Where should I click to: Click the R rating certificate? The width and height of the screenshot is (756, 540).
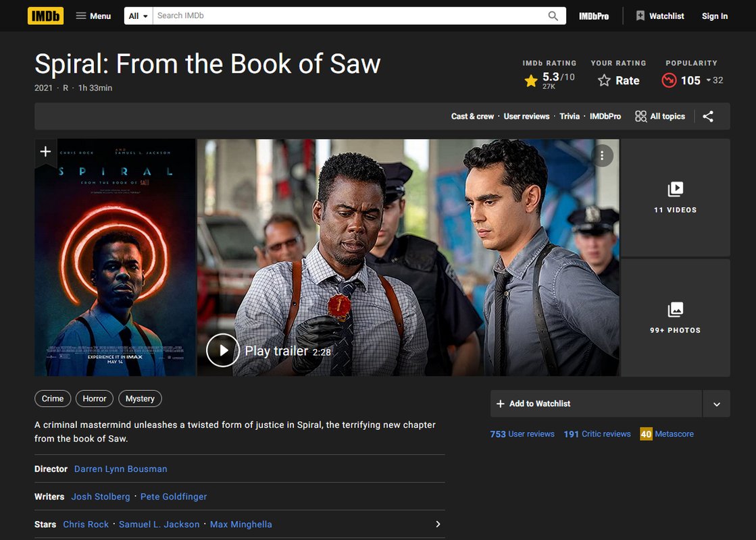66,88
